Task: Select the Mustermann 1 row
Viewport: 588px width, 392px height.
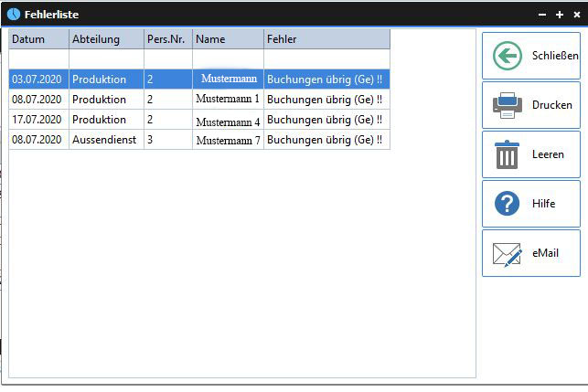Action: (228, 99)
